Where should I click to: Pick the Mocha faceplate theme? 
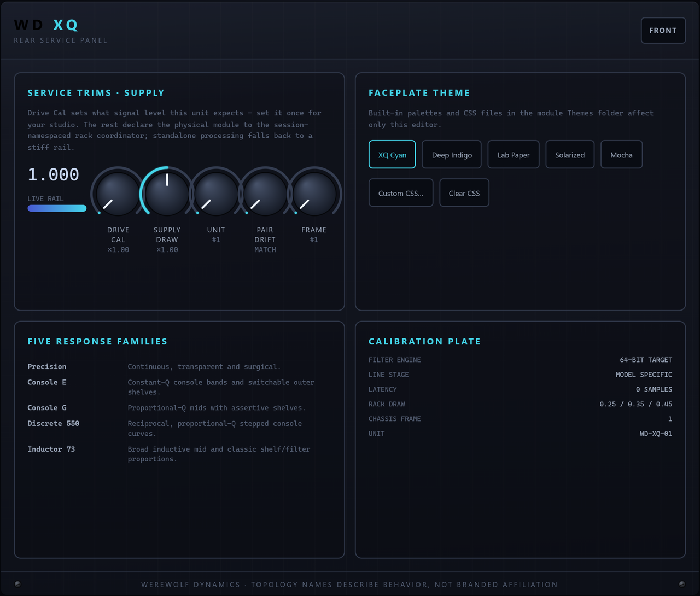621,155
